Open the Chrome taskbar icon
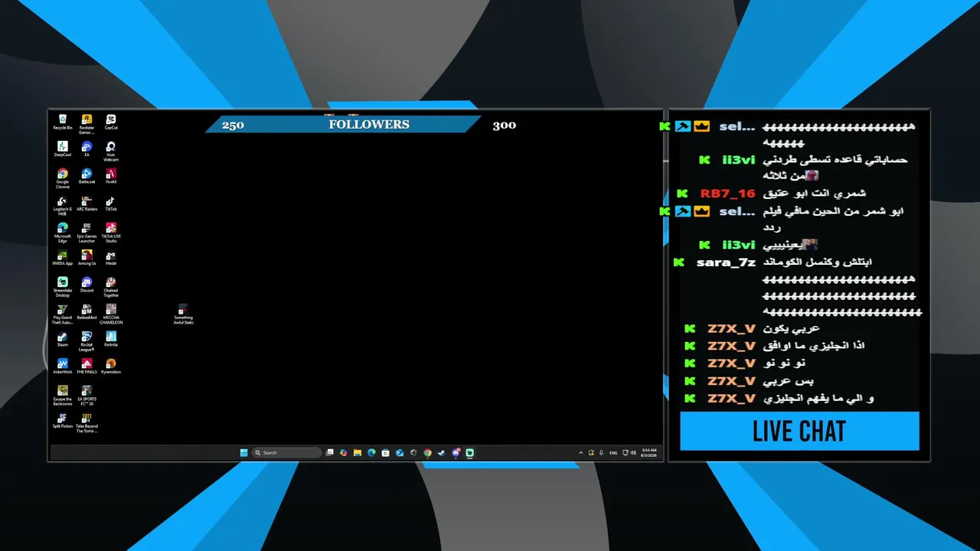The width and height of the screenshot is (980, 551). pos(427,452)
